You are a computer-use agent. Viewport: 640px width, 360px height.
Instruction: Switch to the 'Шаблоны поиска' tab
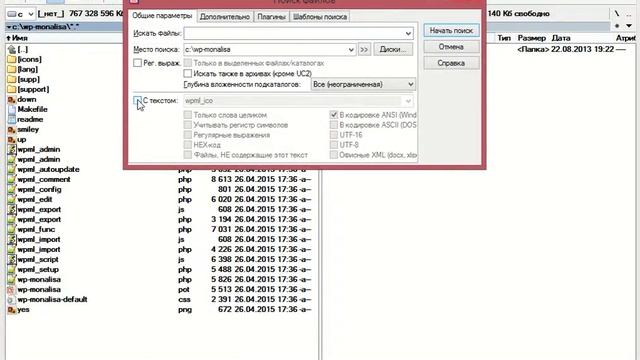point(320,17)
